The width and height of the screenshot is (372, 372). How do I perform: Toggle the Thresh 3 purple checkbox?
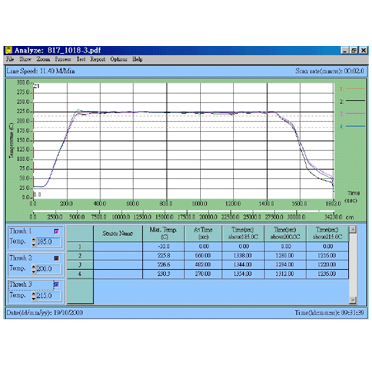[56, 285]
